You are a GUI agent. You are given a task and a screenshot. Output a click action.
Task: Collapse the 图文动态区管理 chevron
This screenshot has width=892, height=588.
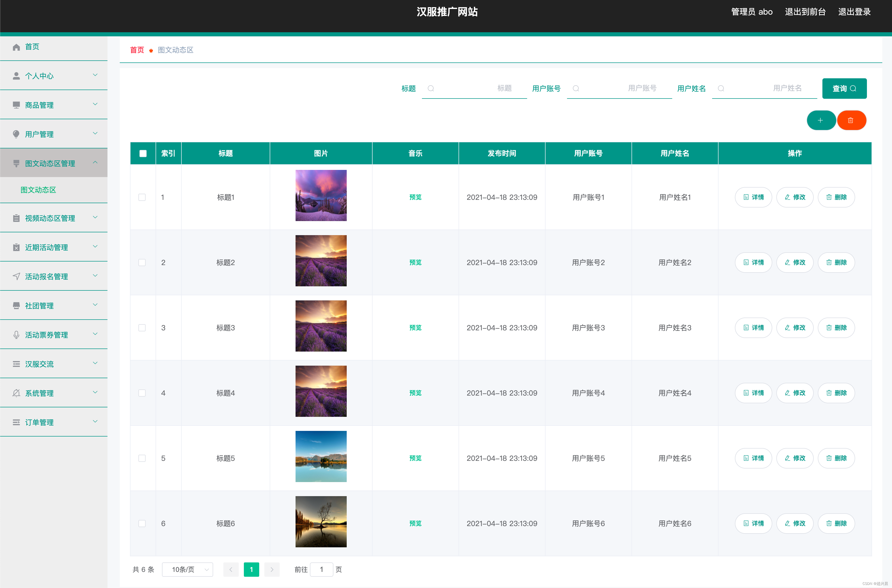coord(95,162)
